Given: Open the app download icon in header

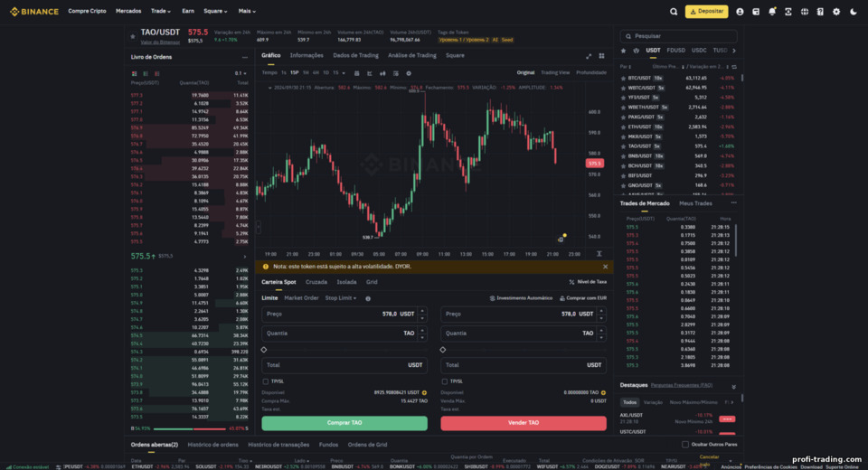Looking at the screenshot, I should point(788,12).
